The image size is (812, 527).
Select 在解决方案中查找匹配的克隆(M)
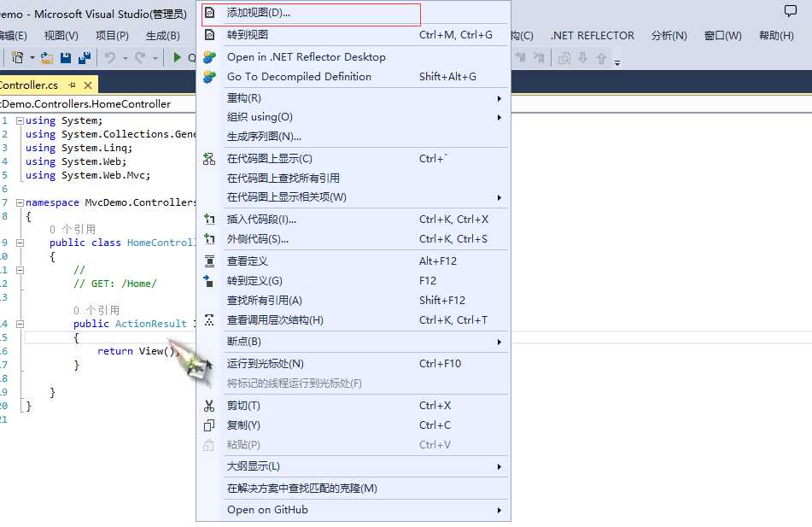[353, 489]
